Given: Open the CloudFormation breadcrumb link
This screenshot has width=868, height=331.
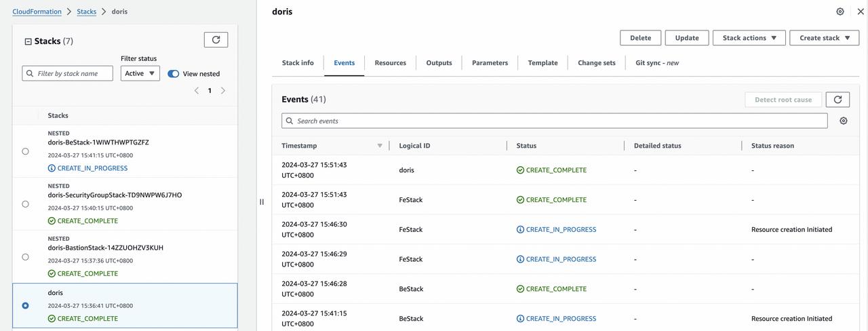Looking at the screenshot, I should pos(37,12).
